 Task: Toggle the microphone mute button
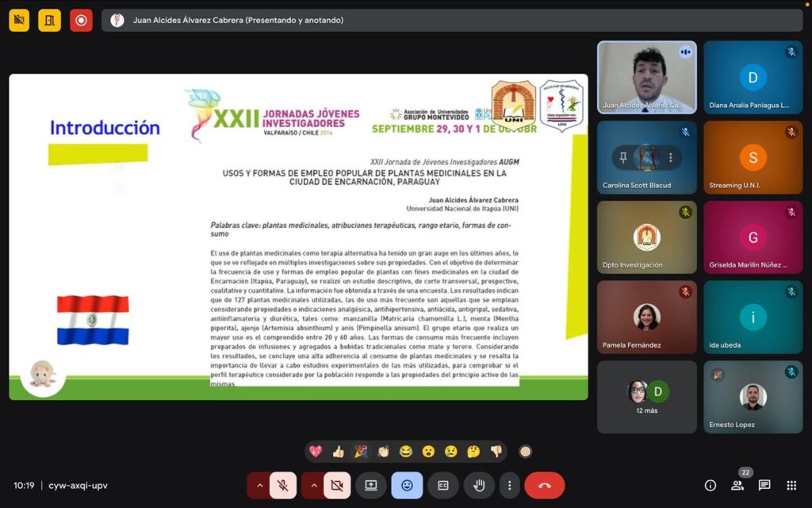[x=282, y=485]
